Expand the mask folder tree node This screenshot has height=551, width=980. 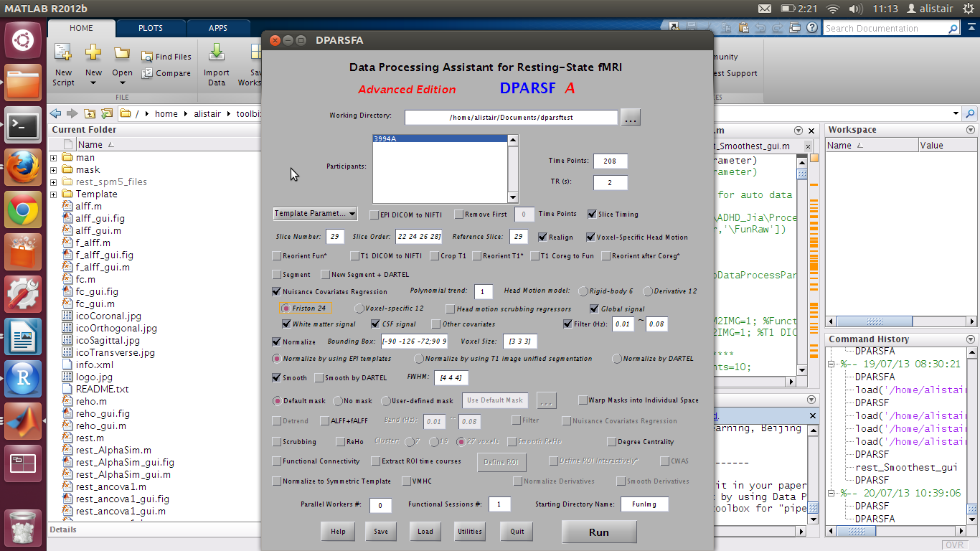[x=54, y=170]
